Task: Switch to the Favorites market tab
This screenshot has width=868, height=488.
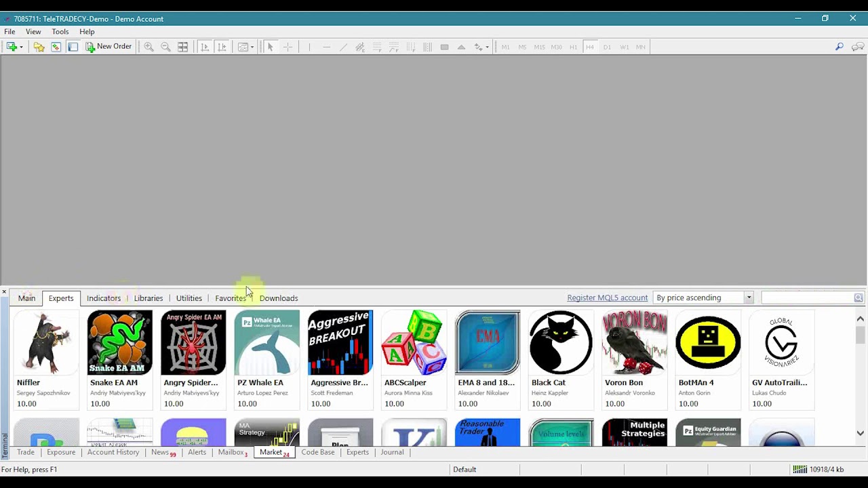Action: 231,298
